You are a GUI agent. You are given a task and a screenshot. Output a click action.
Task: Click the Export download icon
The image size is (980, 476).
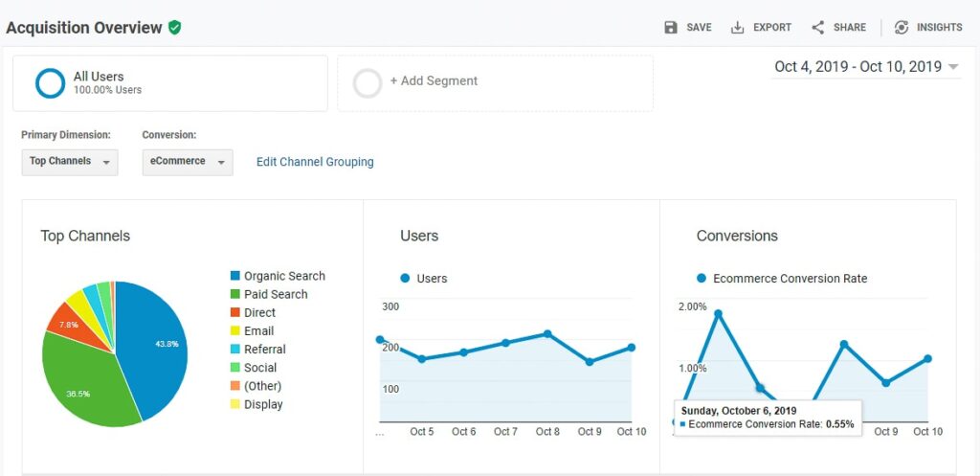point(738,28)
